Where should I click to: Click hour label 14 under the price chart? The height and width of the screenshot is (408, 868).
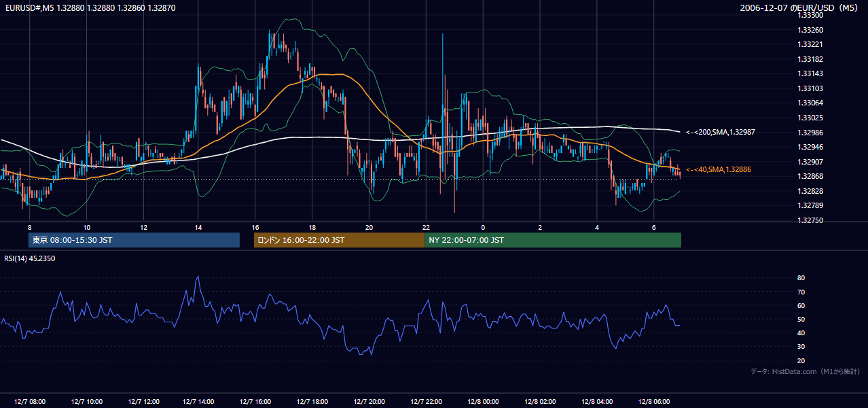click(x=198, y=227)
